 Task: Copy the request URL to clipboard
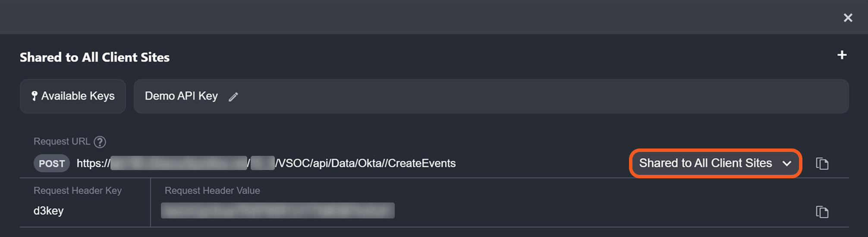pos(822,164)
